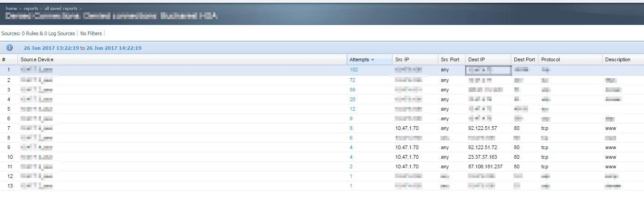
Task: Click destination IP 87.106.181.237
Action: (x=485, y=166)
